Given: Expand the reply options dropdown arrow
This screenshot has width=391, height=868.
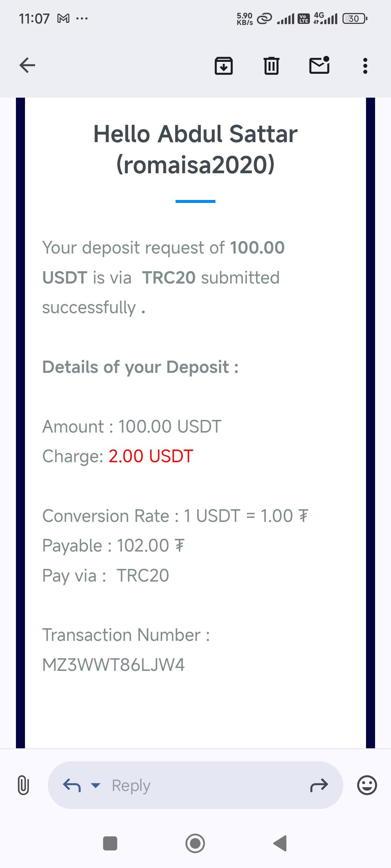Looking at the screenshot, I should (96, 785).
